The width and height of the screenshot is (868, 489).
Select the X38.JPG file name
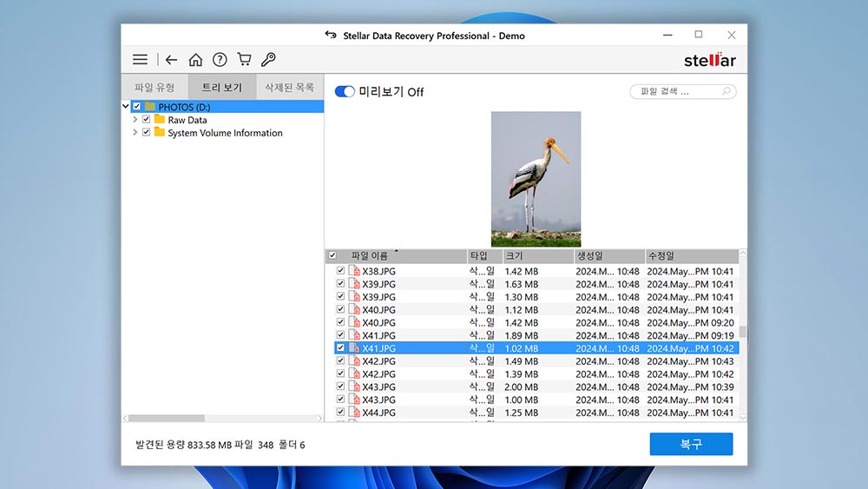[379, 271]
